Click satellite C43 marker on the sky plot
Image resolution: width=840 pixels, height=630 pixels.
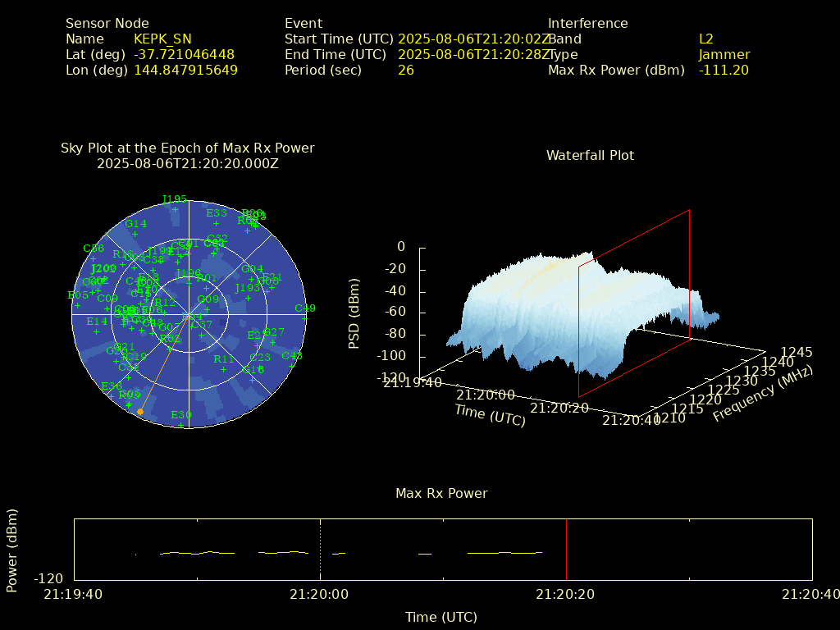click(292, 366)
